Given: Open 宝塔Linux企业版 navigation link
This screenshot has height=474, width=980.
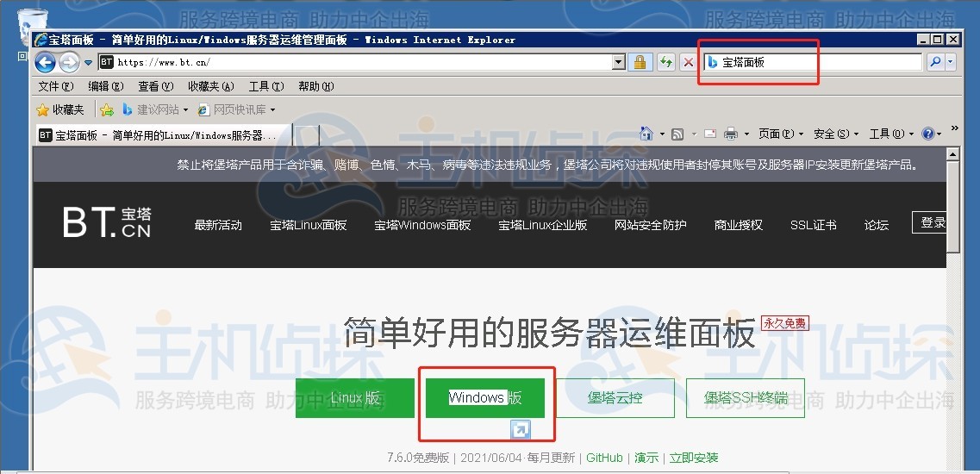Looking at the screenshot, I should [x=542, y=225].
